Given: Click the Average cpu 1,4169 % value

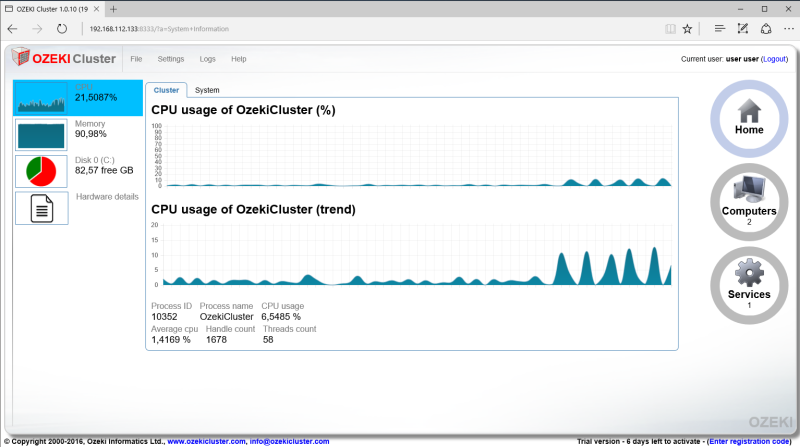Looking at the screenshot, I should 171,340.
